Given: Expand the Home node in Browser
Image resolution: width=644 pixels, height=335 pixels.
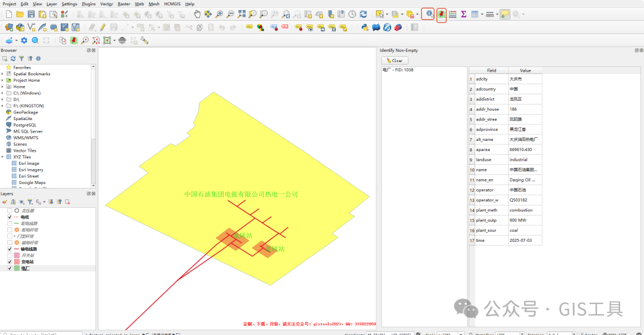Looking at the screenshot, I should (x=2, y=87).
